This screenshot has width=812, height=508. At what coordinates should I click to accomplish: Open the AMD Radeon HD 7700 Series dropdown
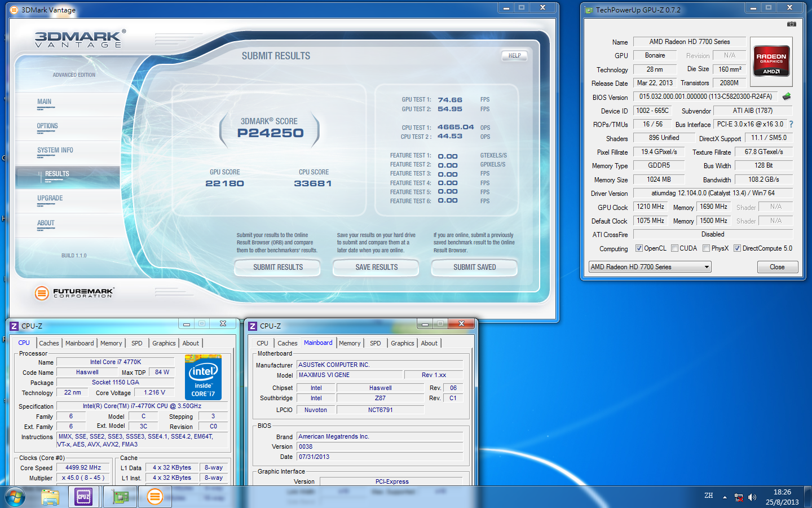(650, 267)
